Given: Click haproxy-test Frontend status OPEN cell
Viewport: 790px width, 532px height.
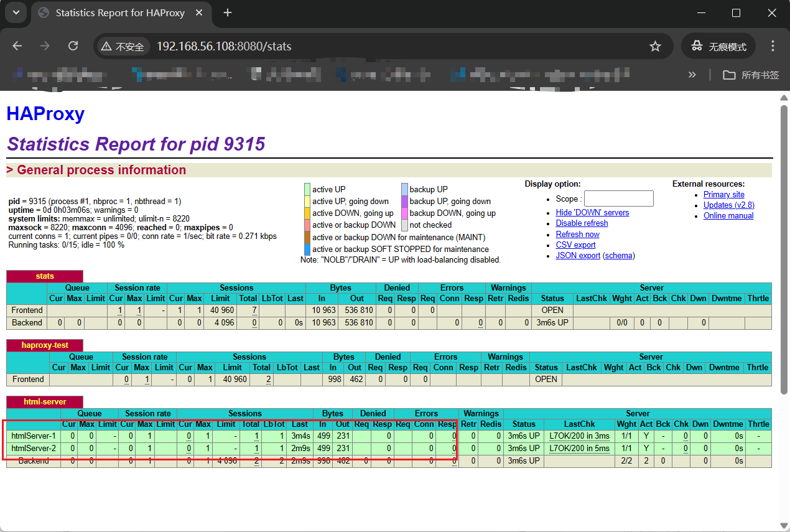Looking at the screenshot, I should (x=546, y=379).
